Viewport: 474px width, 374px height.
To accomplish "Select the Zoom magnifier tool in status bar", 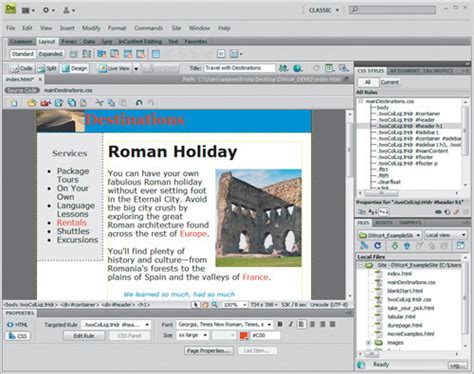I will [x=214, y=305].
